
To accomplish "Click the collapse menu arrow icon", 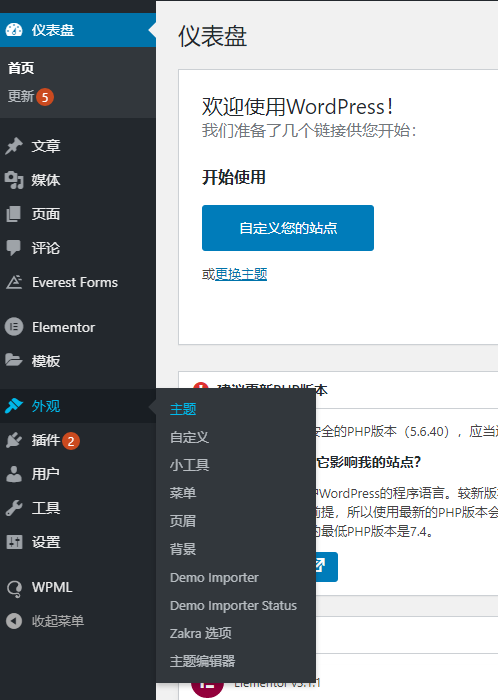I will (14, 621).
